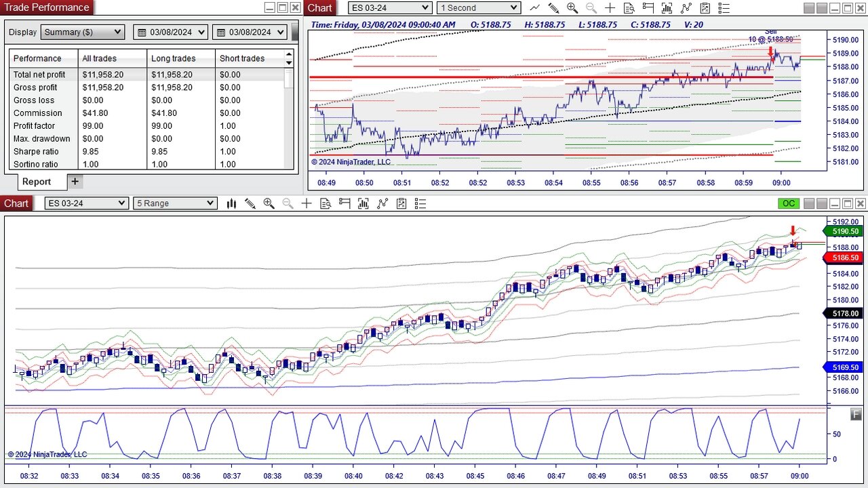
Task: Add a new tab with the plus button
Action: [75, 182]
